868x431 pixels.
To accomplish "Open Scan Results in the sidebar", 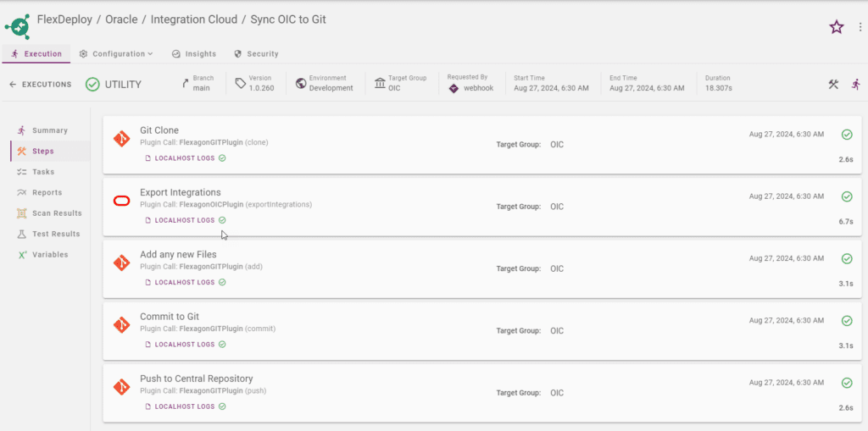I will coord(50,213).
